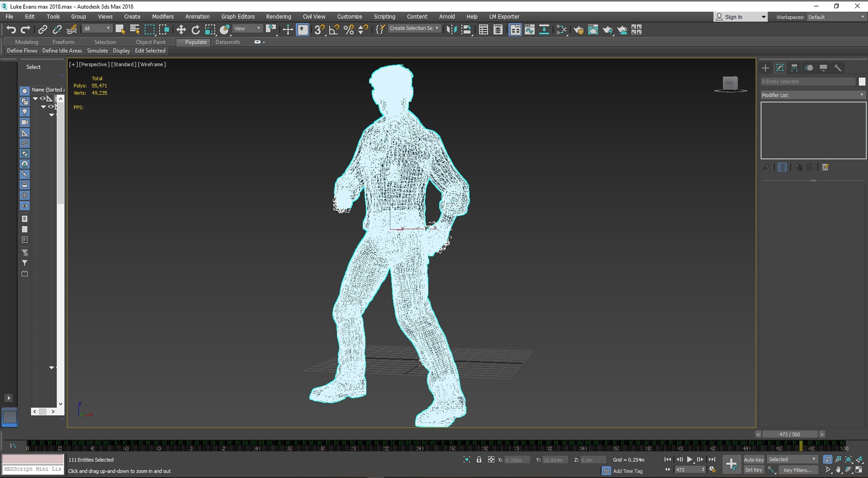Open the Curve Editor icon

pyautogui.click(x=530, y=30)
